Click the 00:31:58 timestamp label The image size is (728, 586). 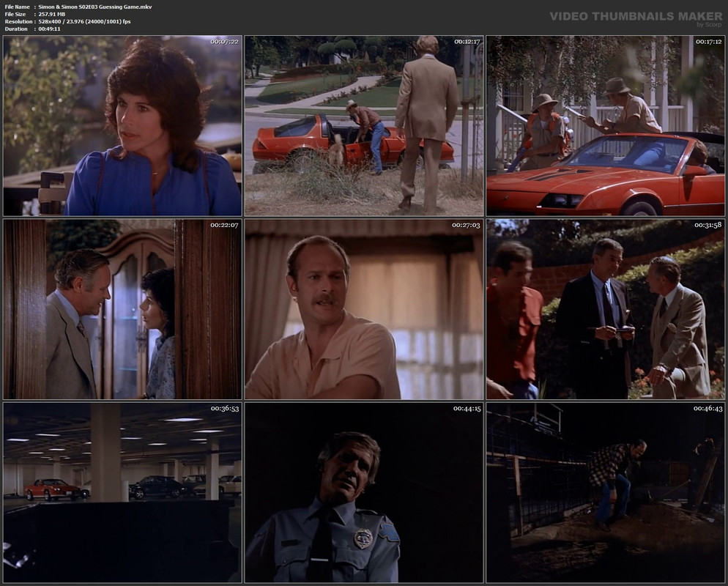[x=708, y=225]
